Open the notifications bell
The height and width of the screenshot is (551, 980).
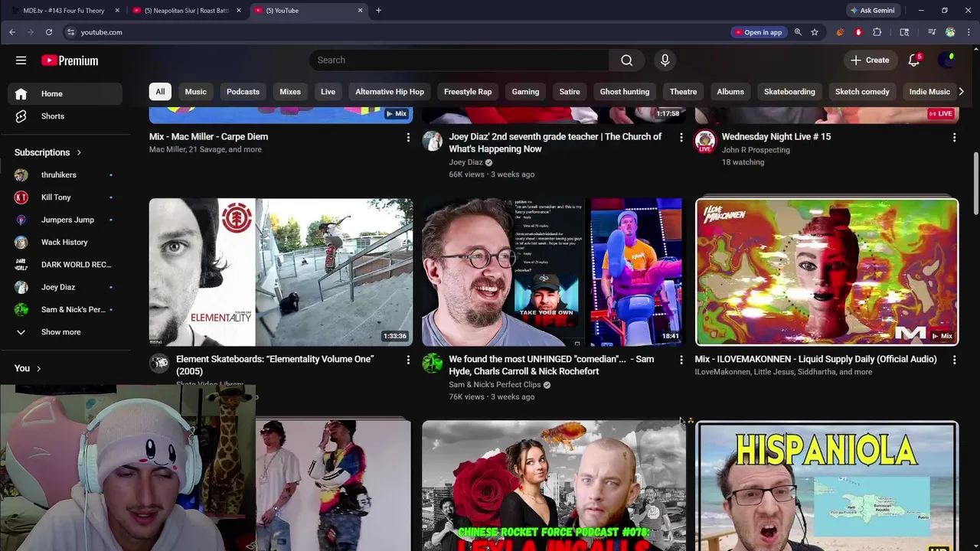[x=913, y=60]
